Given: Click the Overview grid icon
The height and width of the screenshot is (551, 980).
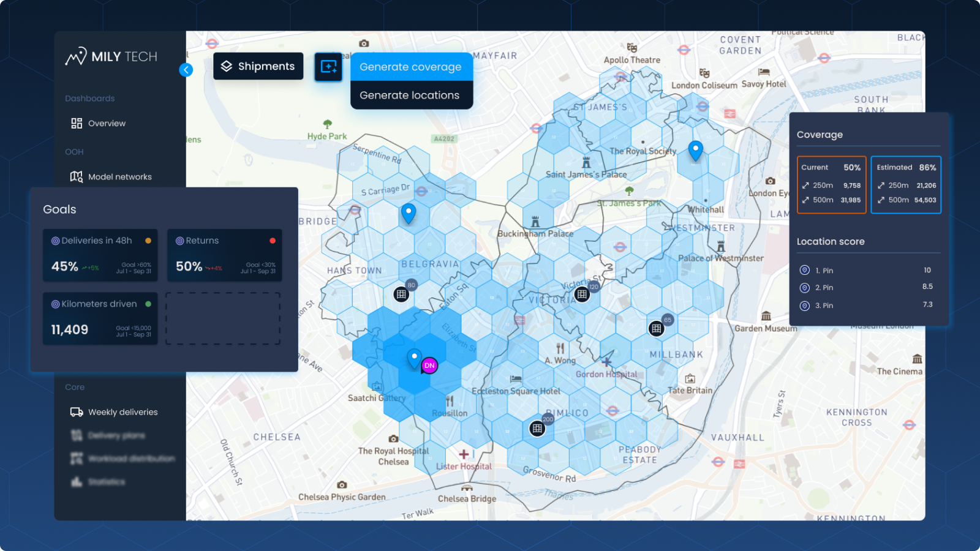Looking at the screenshot, I should click(77, 123).
